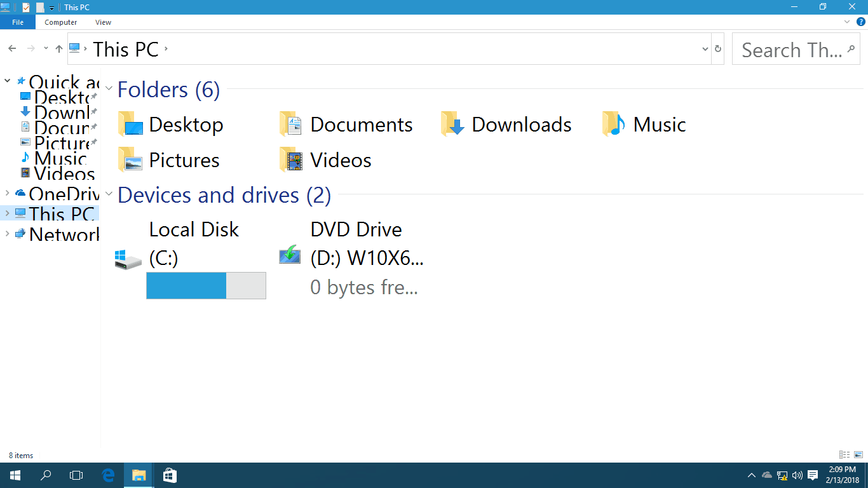Click the Back navigation arrow
This screenshot has height=488, width=868.
click(x=12, y=48)
